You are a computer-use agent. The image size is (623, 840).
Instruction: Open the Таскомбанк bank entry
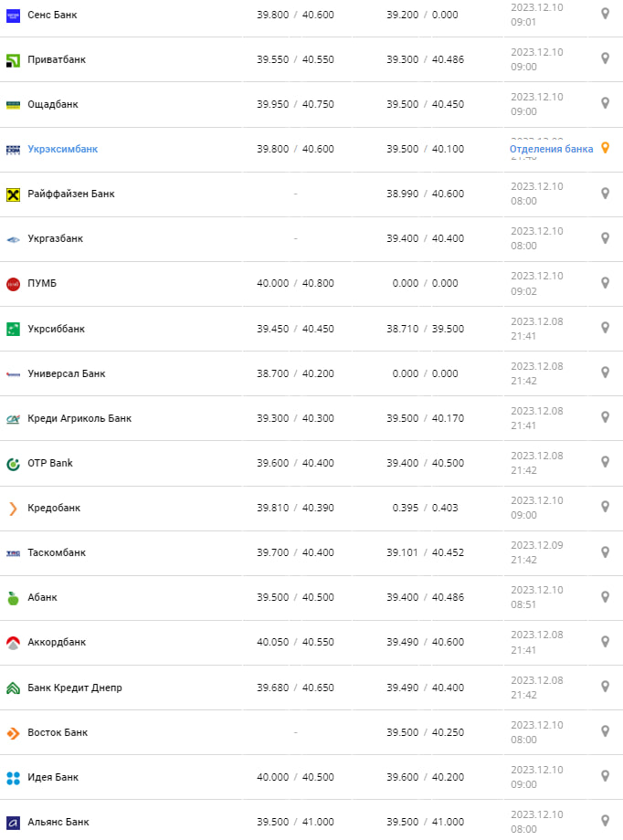[57, 552]
